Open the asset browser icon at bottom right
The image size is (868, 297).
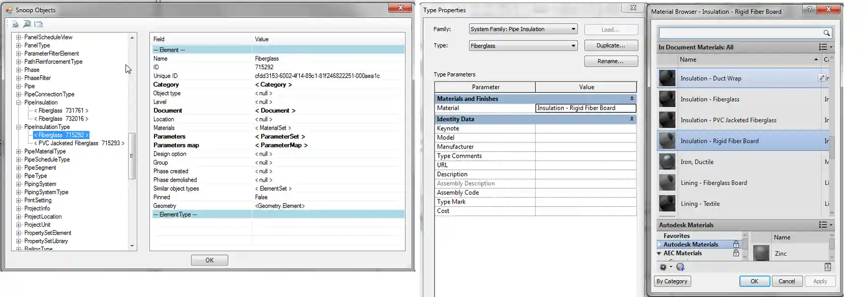(827, 267)
